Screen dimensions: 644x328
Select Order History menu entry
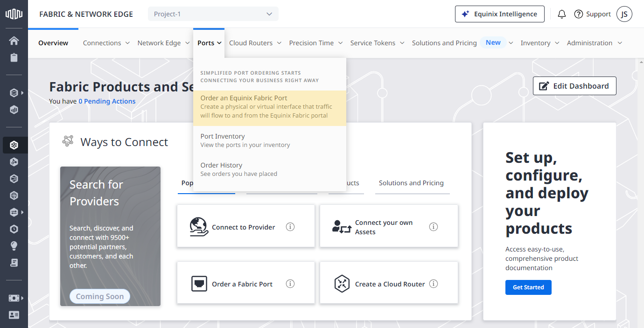click(x=270, y=169)
